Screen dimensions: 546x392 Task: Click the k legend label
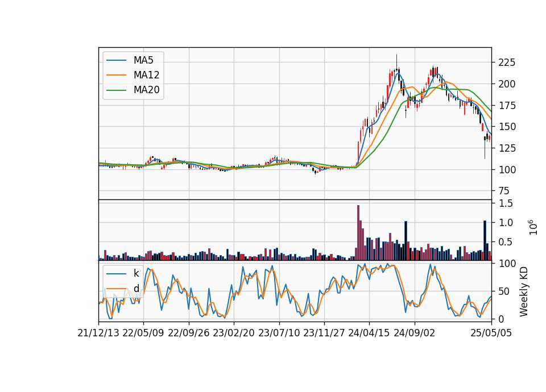136,273
